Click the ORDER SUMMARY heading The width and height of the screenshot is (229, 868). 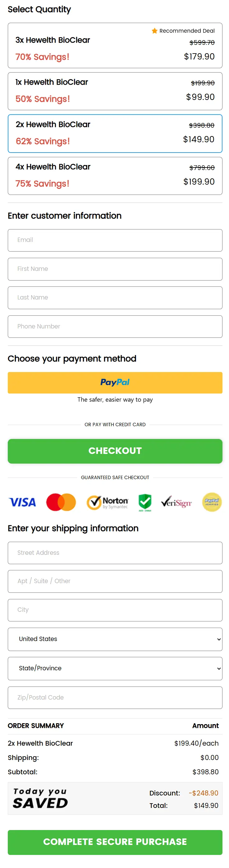36,726
